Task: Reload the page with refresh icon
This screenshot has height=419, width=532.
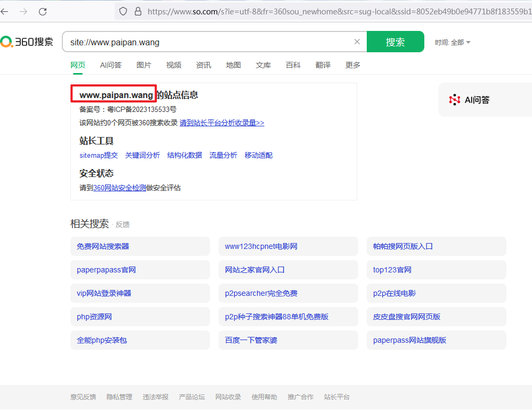Action: click(43, 12)
